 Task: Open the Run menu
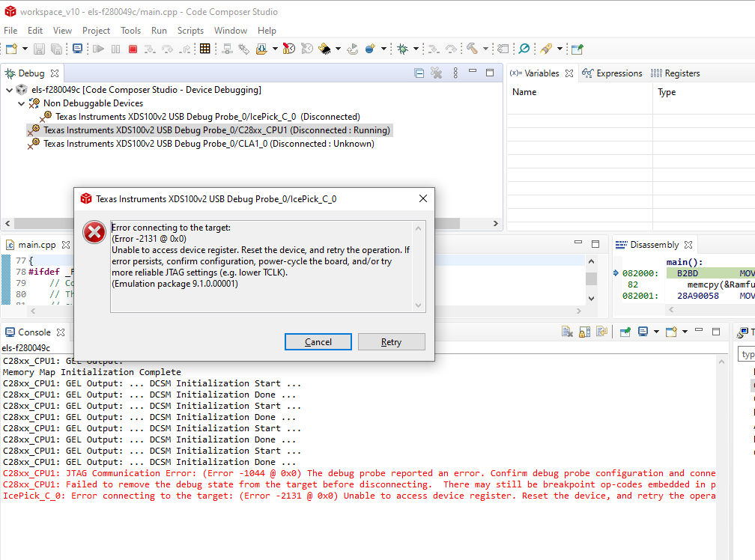point(159,30)
